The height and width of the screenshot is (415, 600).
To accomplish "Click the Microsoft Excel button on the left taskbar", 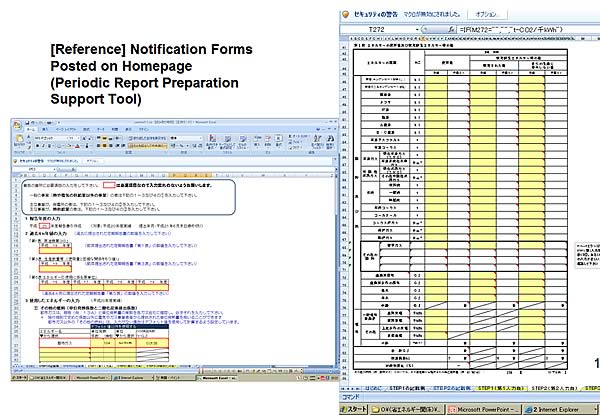I will click(x=218, y=378).
